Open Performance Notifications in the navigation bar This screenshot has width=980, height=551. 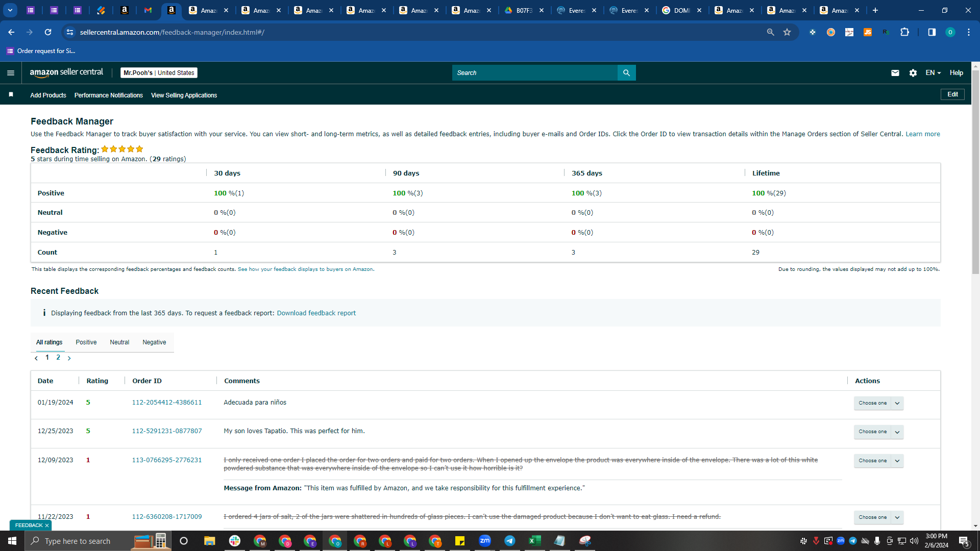pos(109,95)
